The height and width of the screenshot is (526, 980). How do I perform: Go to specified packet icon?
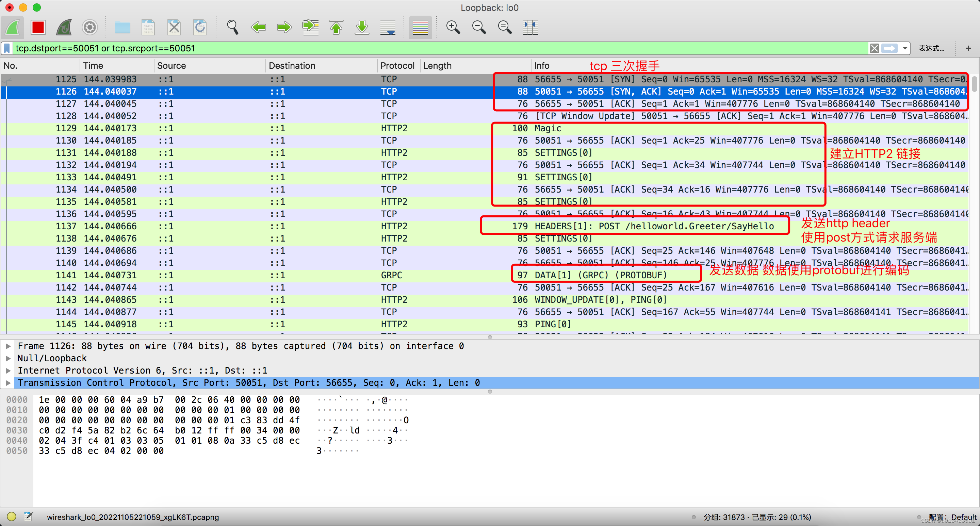pos(310,27)
